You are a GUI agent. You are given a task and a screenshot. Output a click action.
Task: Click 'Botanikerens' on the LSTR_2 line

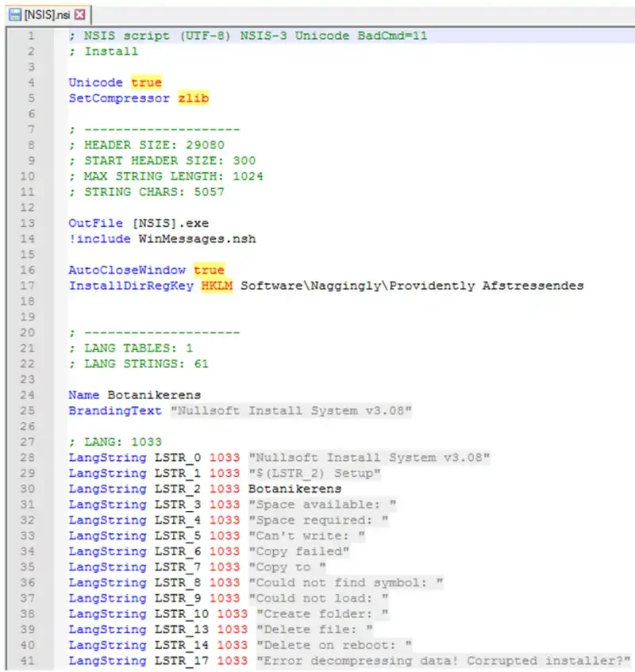point(295,489)
